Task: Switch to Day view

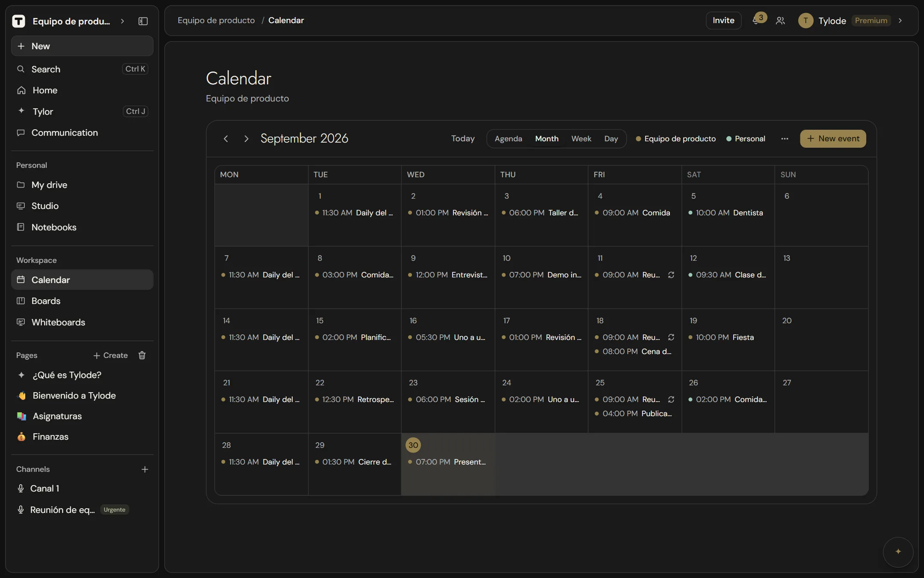Action: tap(611, 139)
